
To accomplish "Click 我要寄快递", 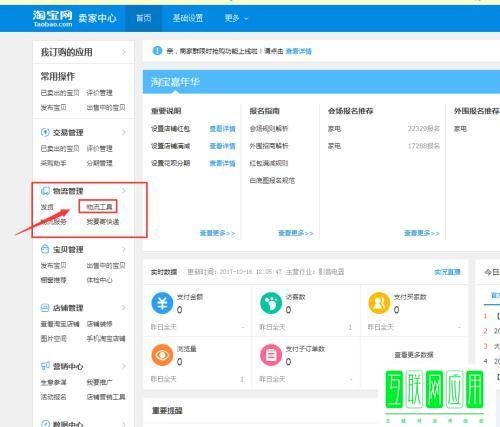I will click(103, 222).
